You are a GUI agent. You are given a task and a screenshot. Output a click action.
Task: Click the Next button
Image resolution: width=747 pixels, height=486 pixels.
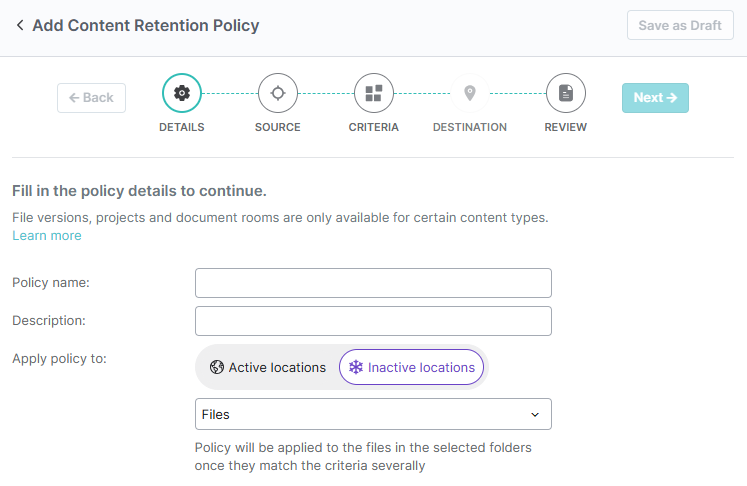coord(655,98)
